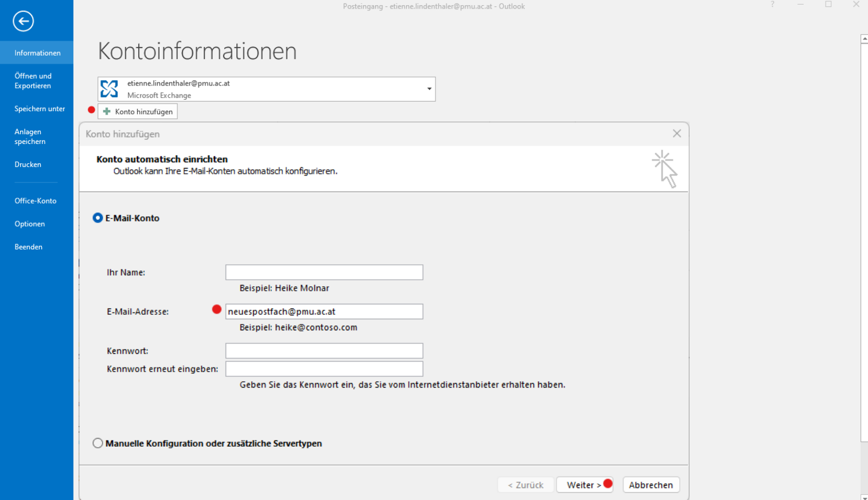Click the scrollbar up arrow at right
Viewport: 868px width, 500px height.
[x=864, y=39]
